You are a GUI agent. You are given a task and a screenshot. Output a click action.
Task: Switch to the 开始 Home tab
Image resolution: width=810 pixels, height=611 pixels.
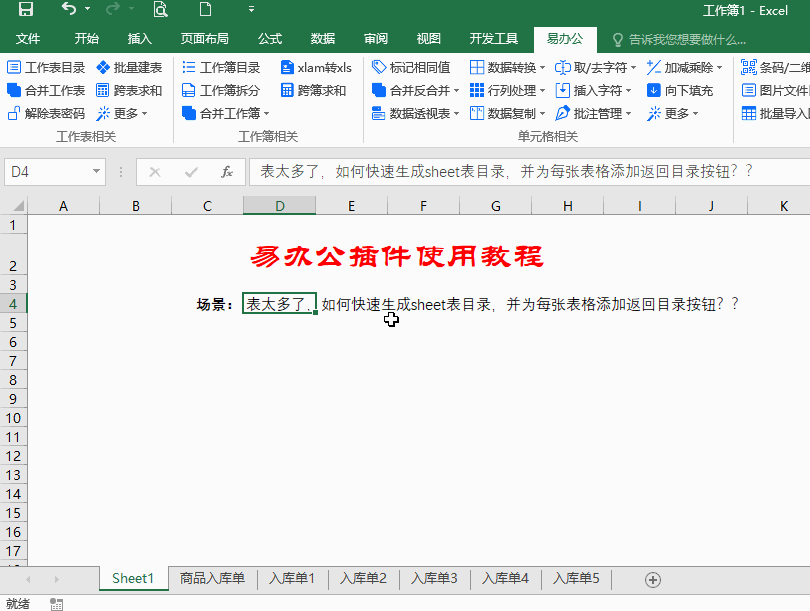(86, 39)
